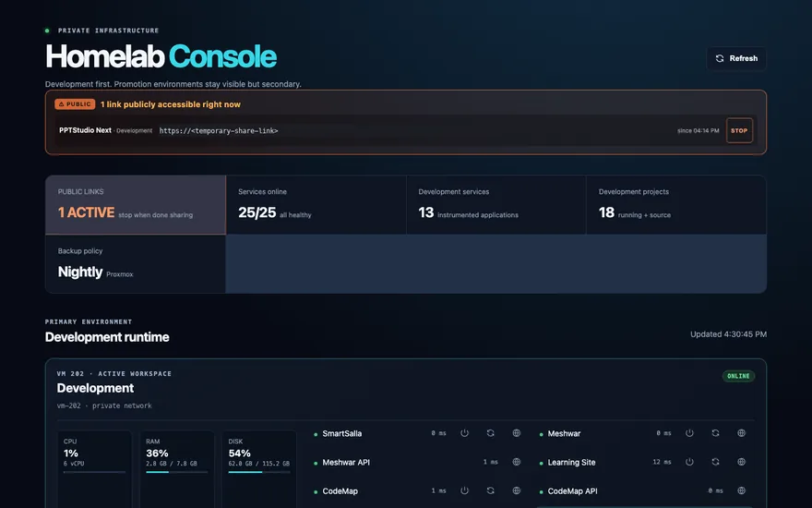This screenshot has width=812, height=508.
Task: Restart the Learning Site service
Action: click(715, 462)
